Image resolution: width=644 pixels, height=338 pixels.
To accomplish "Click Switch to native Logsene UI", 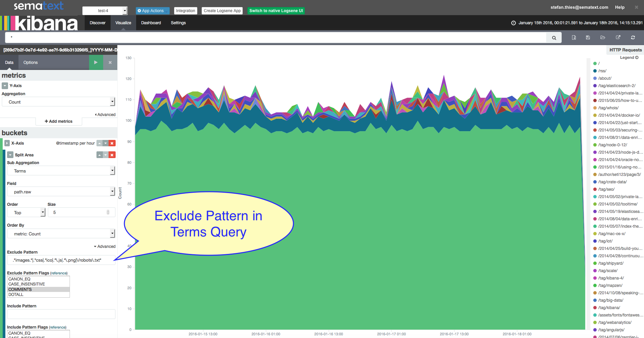I will point(276,11).
